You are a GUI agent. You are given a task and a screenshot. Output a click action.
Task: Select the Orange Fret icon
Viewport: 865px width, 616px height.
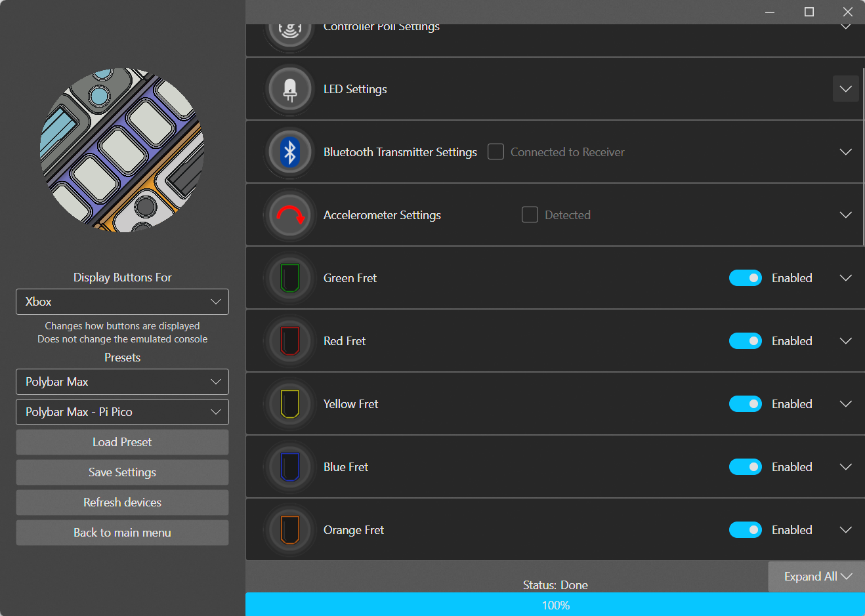[289, 530]
